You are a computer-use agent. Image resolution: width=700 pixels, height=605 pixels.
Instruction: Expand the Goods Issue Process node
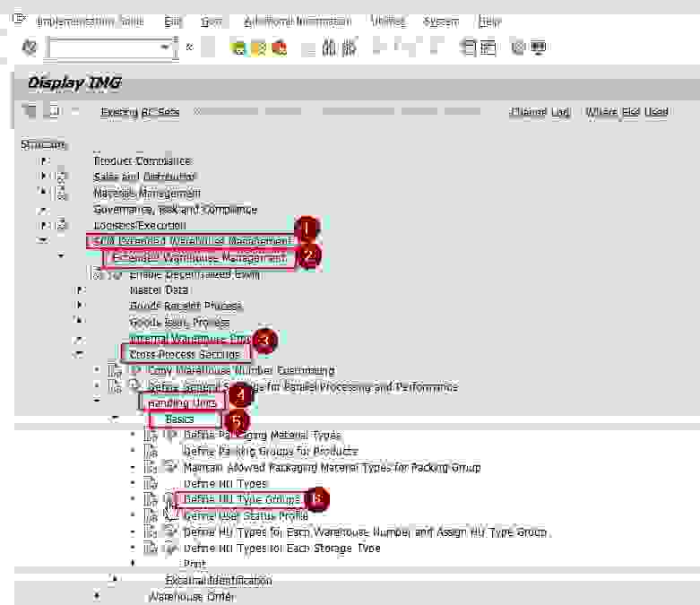pyautogui.click(x=80, y=321)
